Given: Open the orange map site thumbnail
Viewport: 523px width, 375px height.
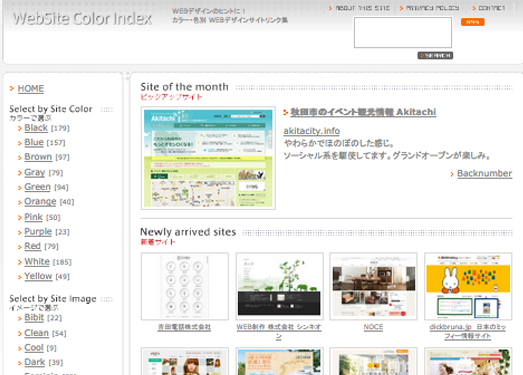Looking at the screenshot, I should click(x=280, y=361).
